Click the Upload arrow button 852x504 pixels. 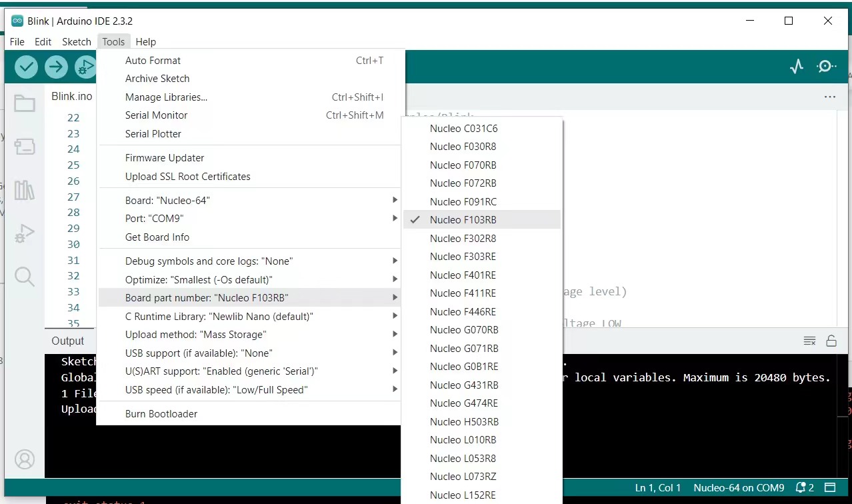56,67
